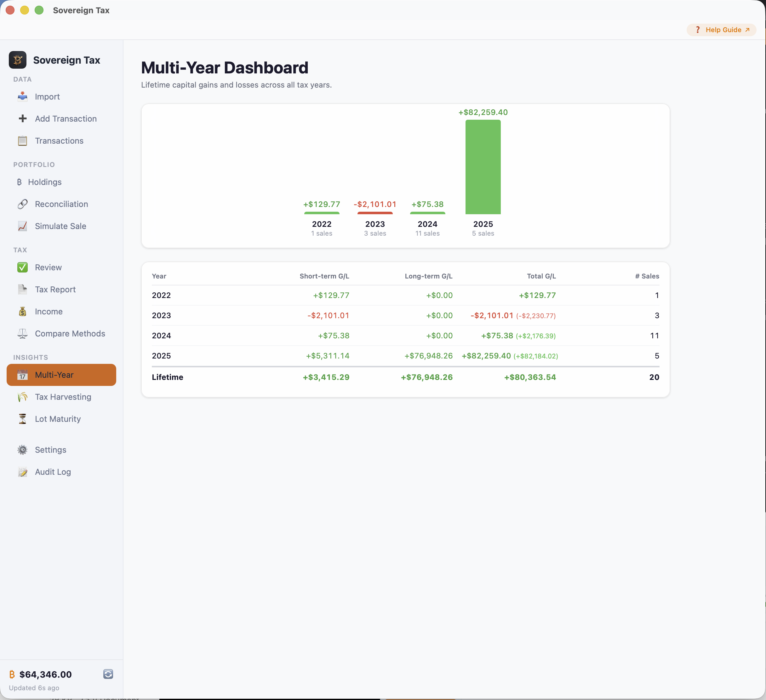Refresh the Bitcoin price display
The image size is (766, 700).
click(x=108, y=674)
